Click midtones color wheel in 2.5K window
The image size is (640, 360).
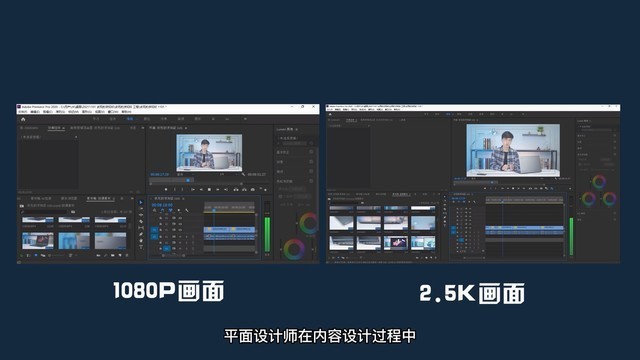(599, 182)
